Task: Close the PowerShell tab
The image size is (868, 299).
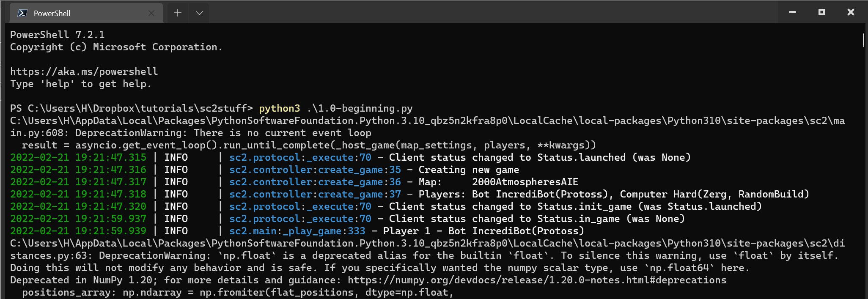Action: pos(151,13)
